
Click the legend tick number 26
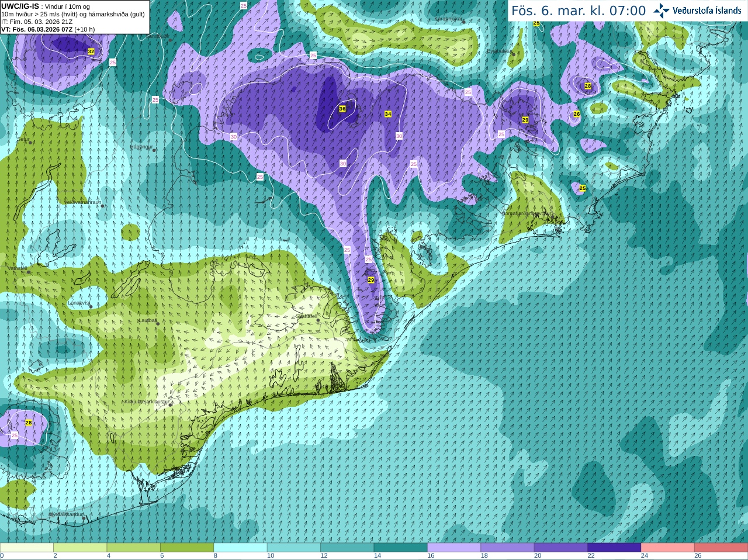pos(698,556)
